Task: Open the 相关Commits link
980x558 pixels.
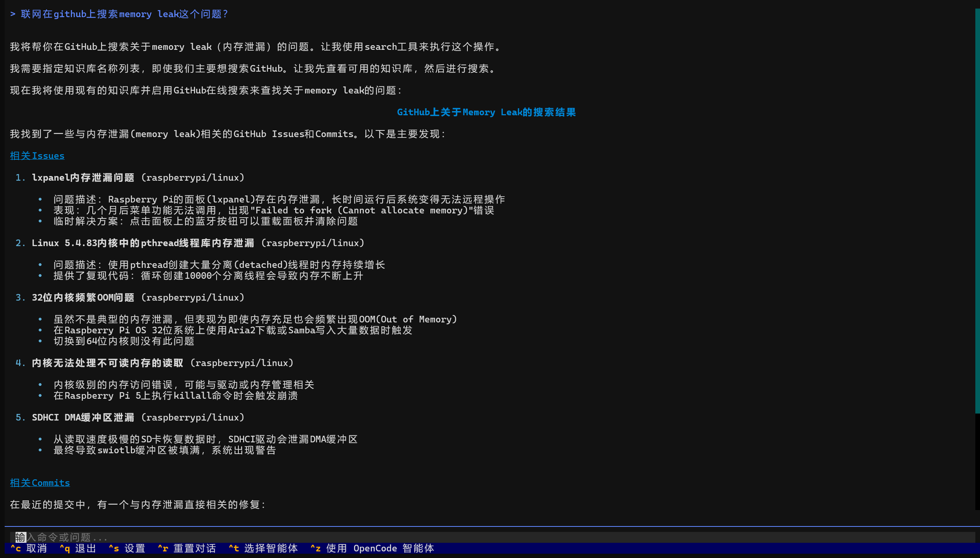Action: pyautogui.click(x=40, y=482)
